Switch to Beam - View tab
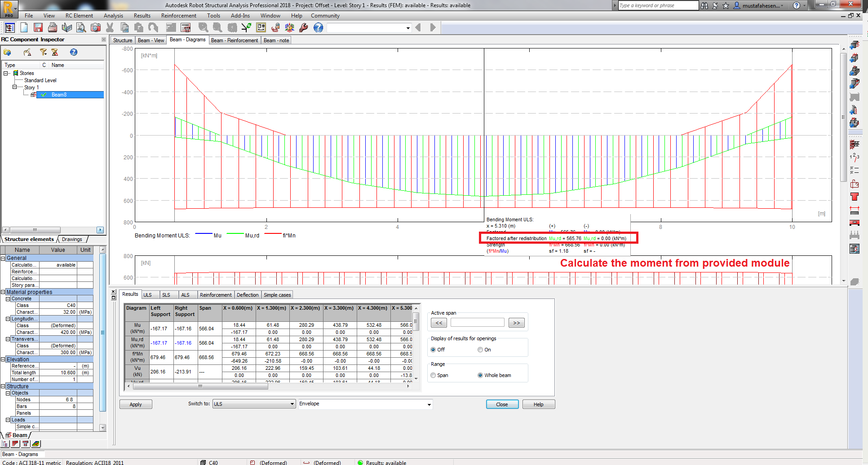Viewport: 868px width, 465px height. [151, 40]
